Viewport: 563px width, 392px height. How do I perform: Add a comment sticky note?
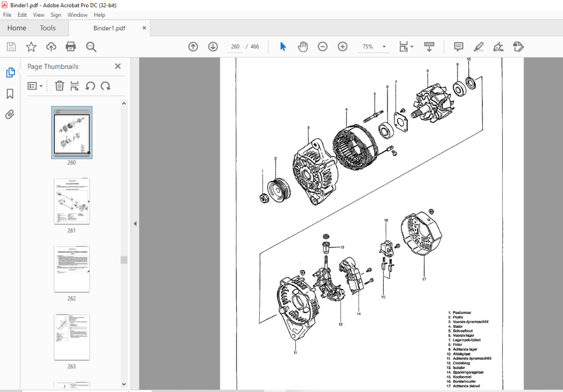(x=459, y=47)
